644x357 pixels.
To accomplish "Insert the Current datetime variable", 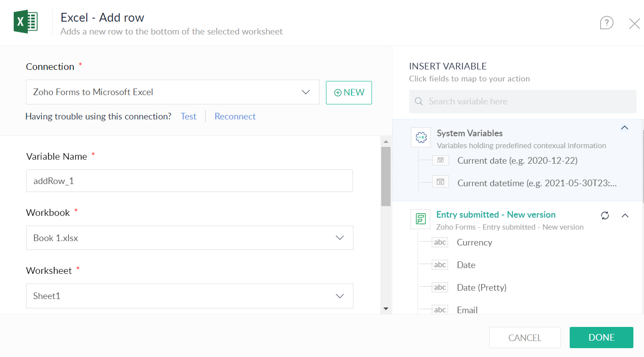I will click(x=537, y=183).
